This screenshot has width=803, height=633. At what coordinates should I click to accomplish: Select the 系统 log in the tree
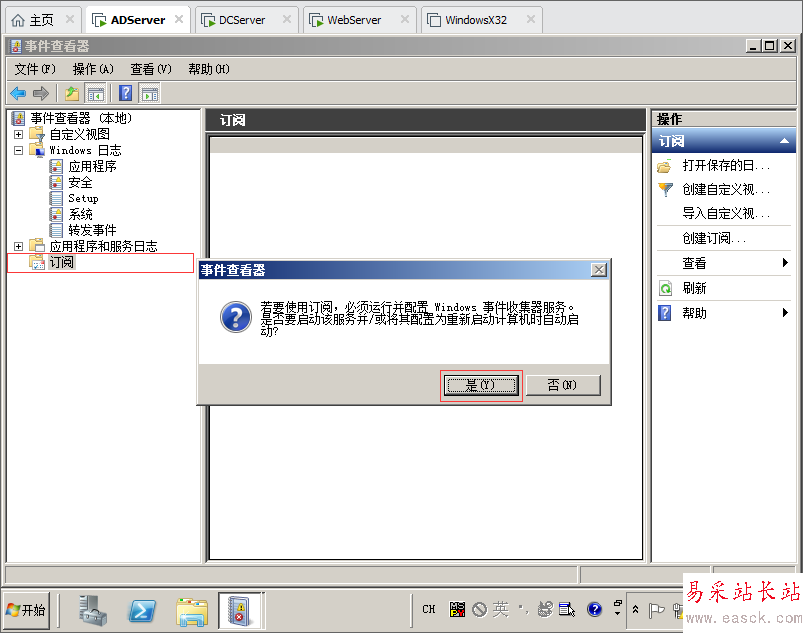tap(80, 214)
